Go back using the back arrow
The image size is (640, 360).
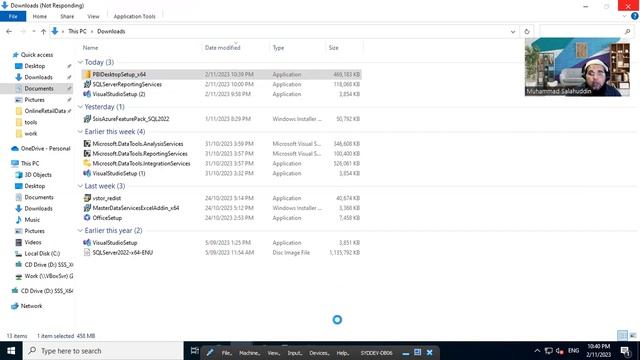pyautogui.click(x=9, y=31)
